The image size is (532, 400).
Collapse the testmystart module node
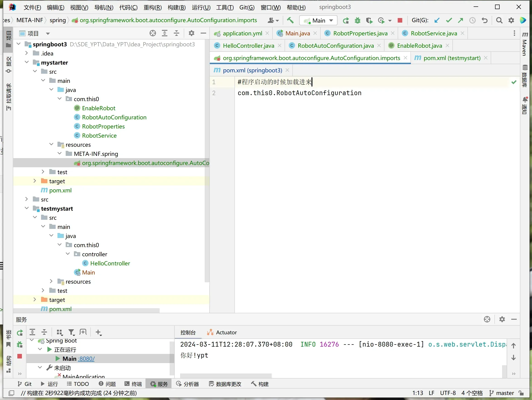click(x=27, y=208)
